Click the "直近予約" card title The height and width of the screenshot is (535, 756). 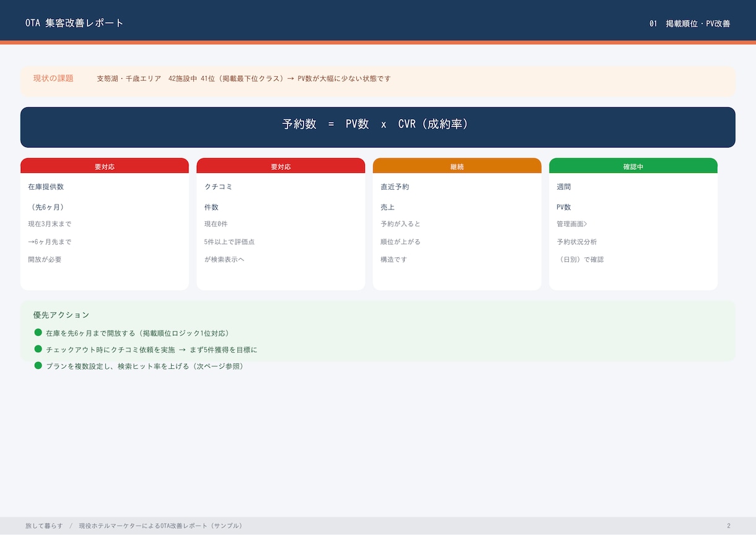click(x=395, y=187)
